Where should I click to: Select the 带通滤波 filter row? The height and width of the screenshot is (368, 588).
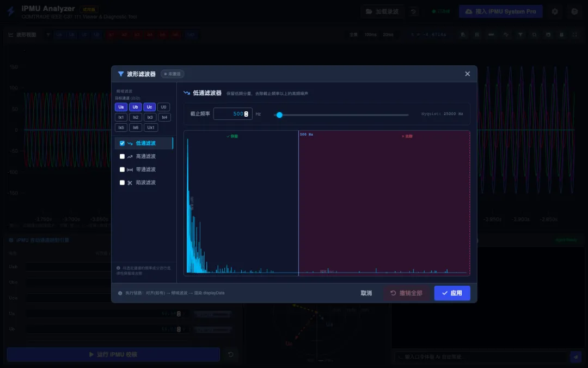click(x=144, y=170)
